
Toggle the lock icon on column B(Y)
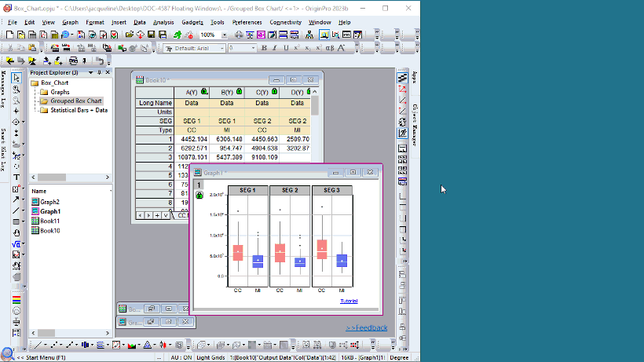click(239, 92)
